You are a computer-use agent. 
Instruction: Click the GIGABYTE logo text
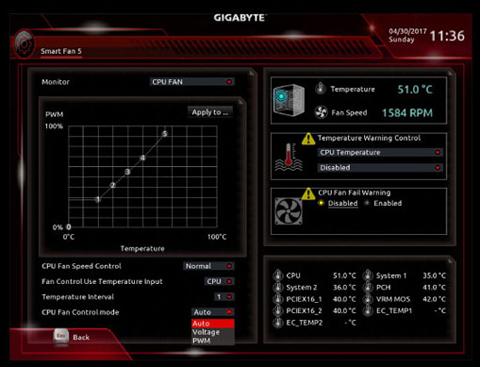pos(240,18)
